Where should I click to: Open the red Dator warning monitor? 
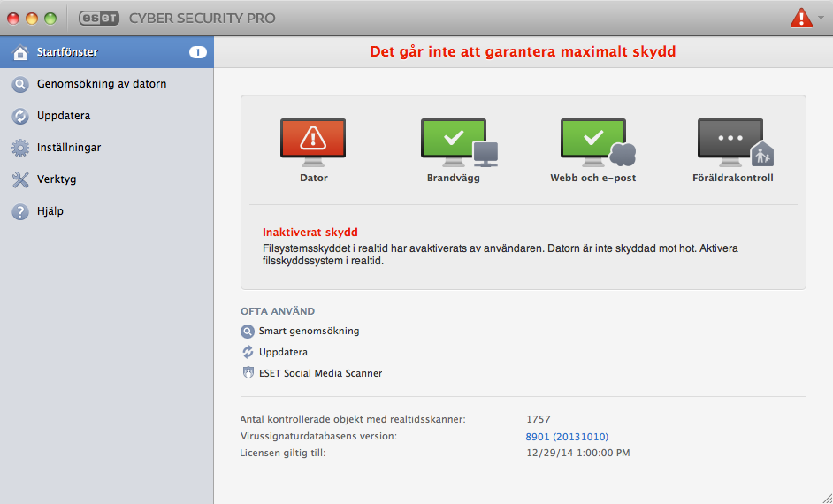click(x=313, y=142)
